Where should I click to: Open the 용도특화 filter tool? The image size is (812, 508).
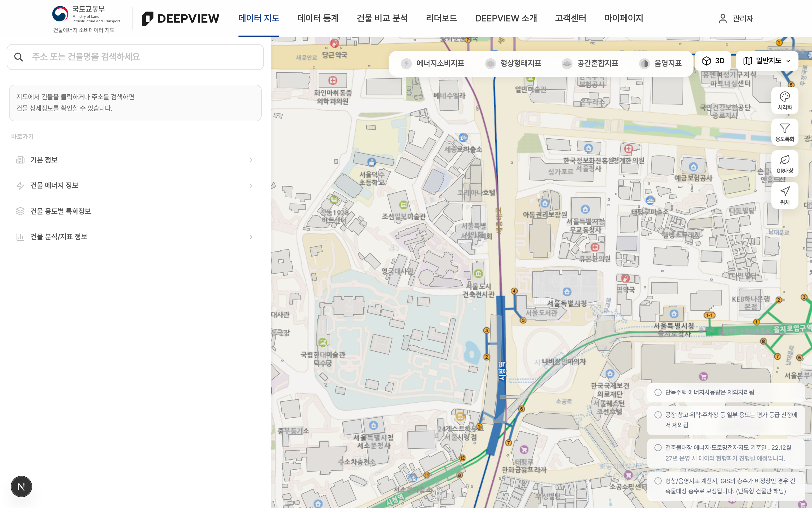[x=784, y=132]
